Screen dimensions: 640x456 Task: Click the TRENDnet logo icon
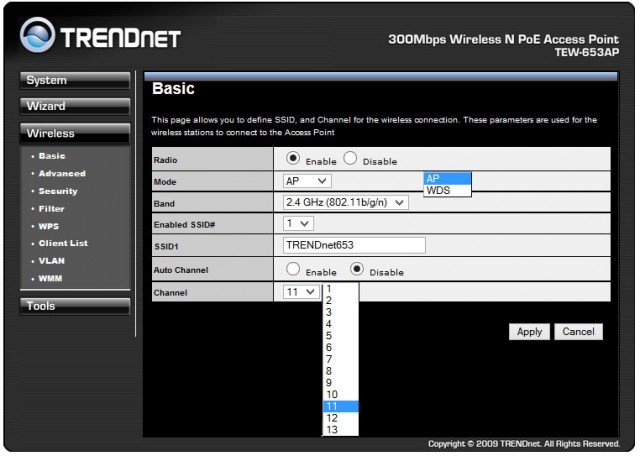[x=37, y=37]
